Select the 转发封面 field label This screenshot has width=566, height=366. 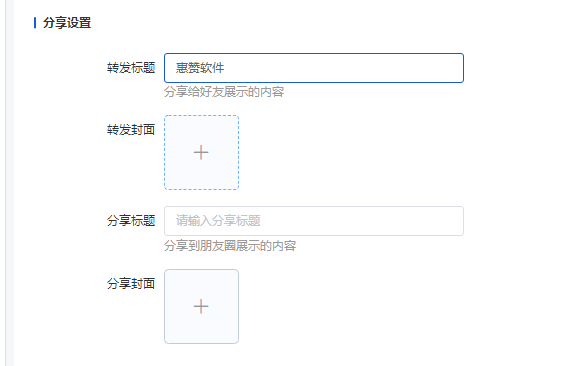click(131, 130)
